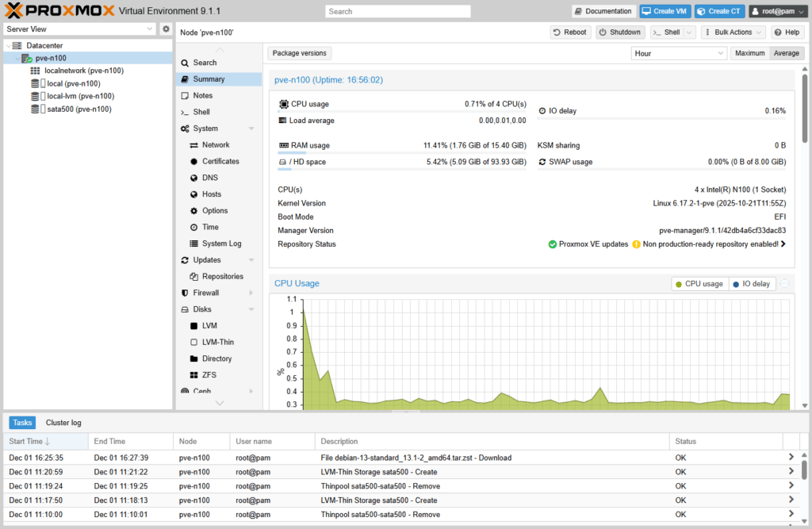Switch graph mode to Maximum
Viewport: 812px width, 529px height.
[749, 53]
